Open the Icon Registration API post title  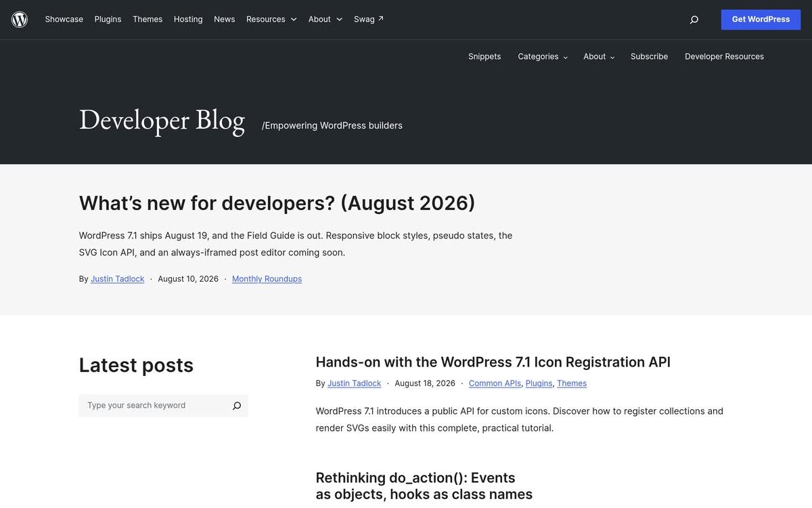coord(493,362)
